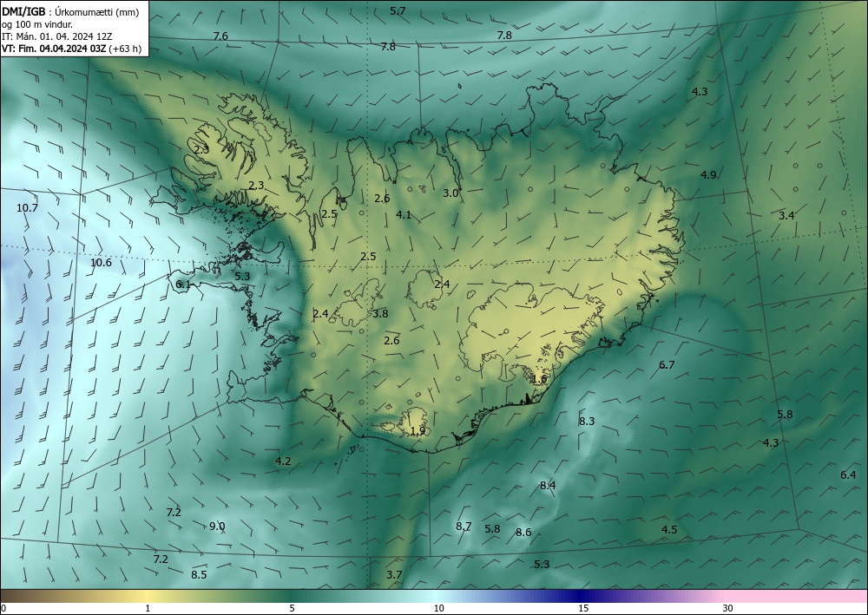Screen dimensions: 868x615
Task: Click the 7.6 value label
Action: coord(220,36)
